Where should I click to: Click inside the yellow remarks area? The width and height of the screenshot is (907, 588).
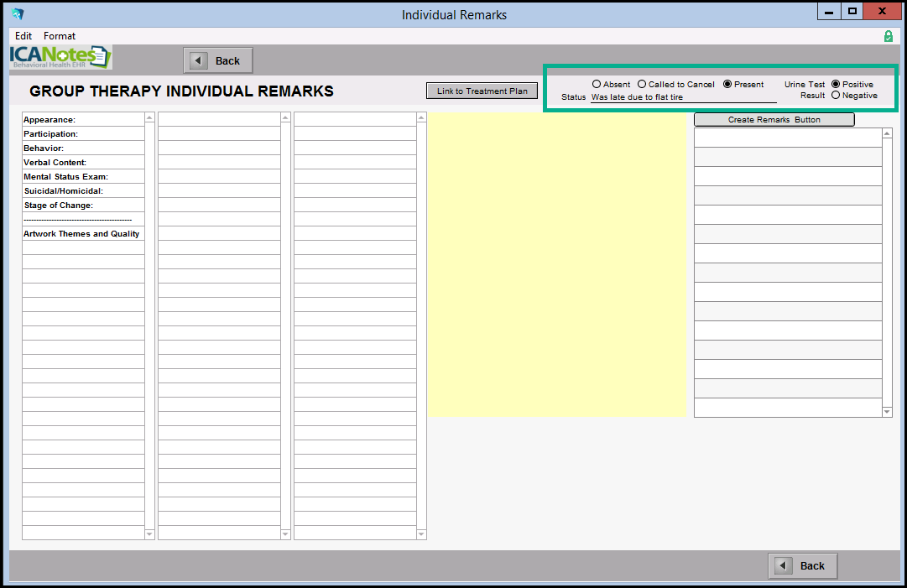pyautogui.click(x=556, y=264)
